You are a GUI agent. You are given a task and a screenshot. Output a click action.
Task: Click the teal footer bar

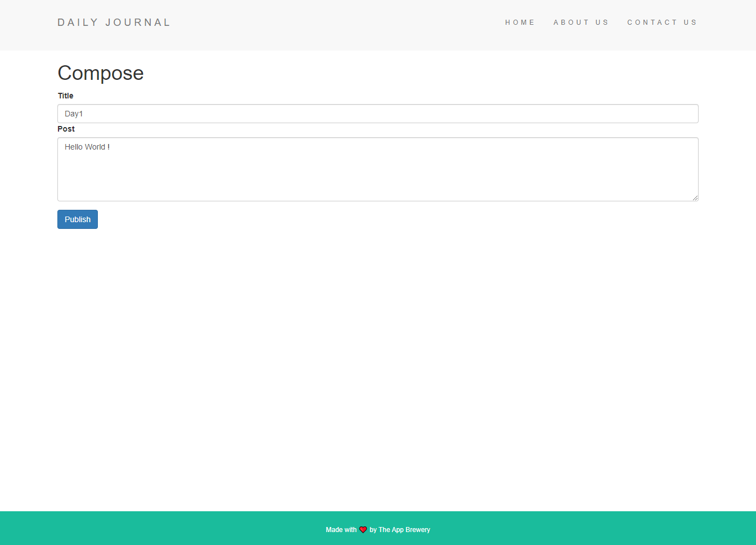(x=169, y=529)
